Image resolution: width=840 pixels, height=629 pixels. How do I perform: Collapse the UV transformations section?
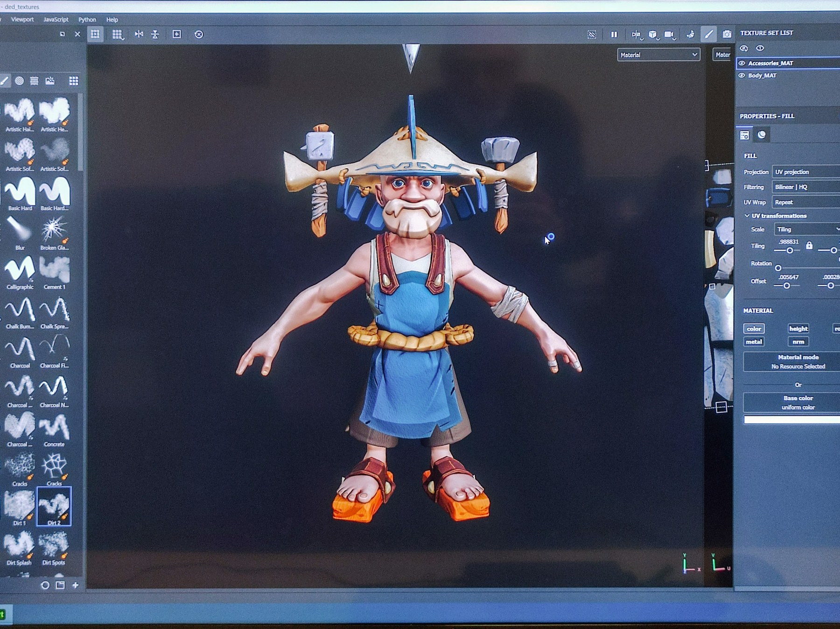[x=747, y=216]
